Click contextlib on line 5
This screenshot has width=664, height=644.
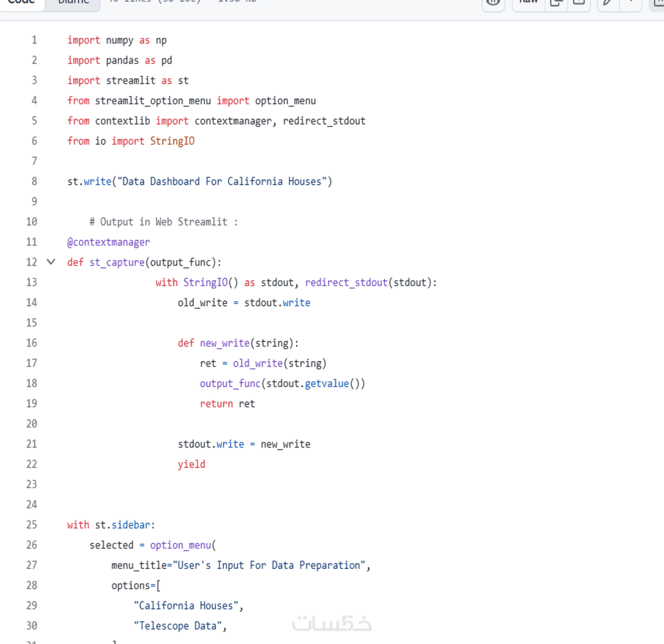[122, 121]
